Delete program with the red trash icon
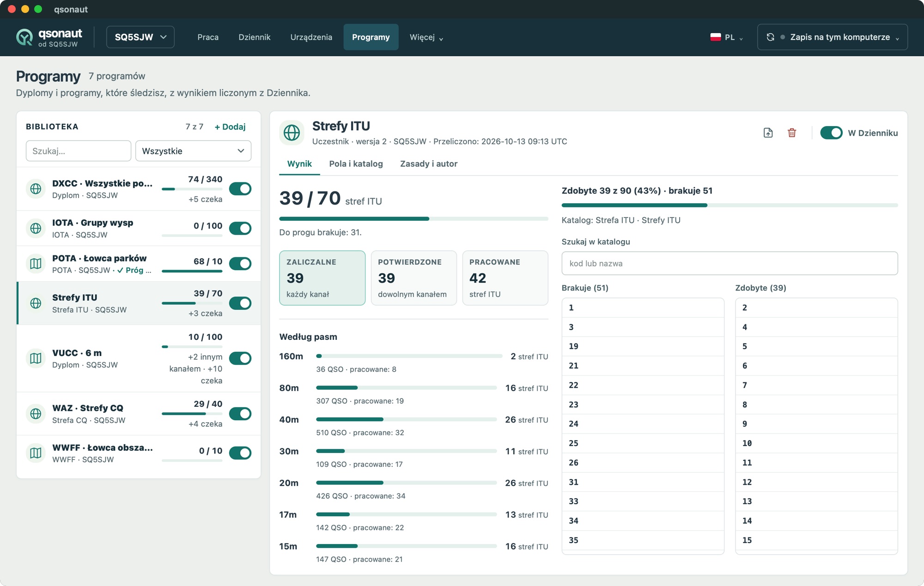The width and height of the screenshot is (924, 586). (792, 133)
